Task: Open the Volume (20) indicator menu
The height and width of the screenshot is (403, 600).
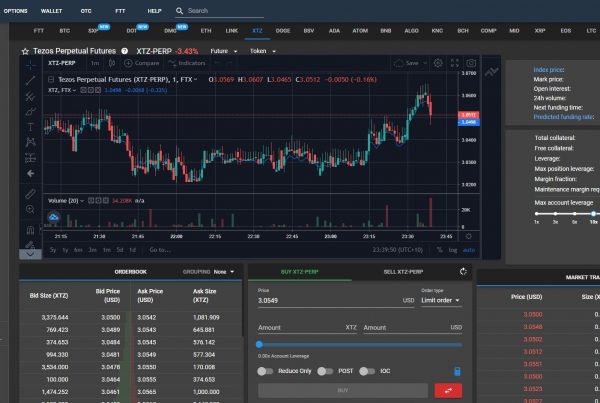Action: click(65, 201)
